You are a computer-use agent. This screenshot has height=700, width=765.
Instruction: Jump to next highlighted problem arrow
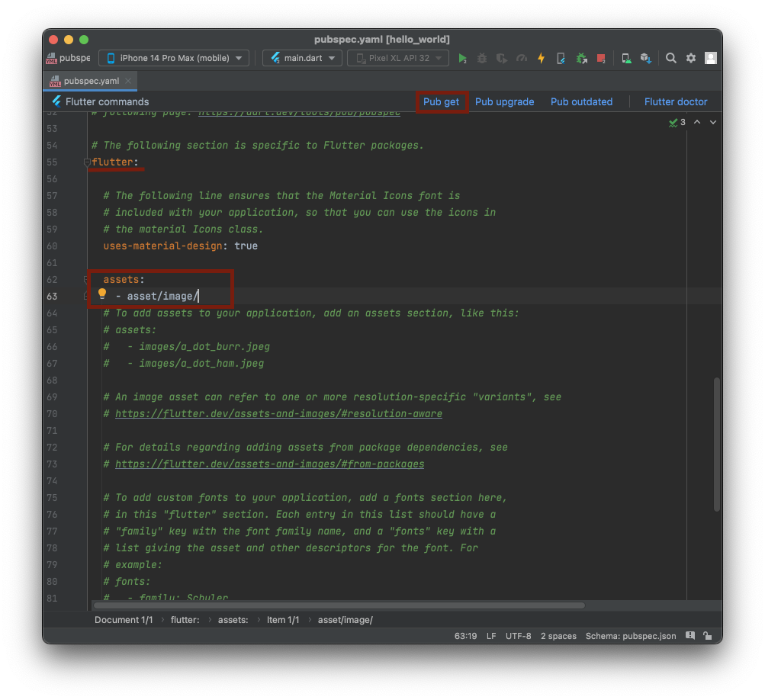click(x=713, y=122)
